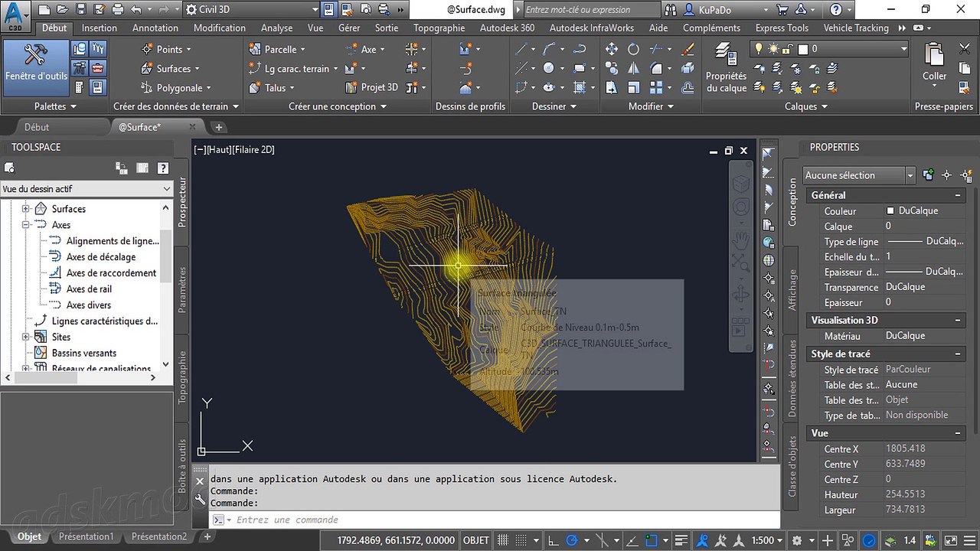Expand the Palettes ribbon panel
Viewport: 980px width, 551px height.
coord(56,106)
